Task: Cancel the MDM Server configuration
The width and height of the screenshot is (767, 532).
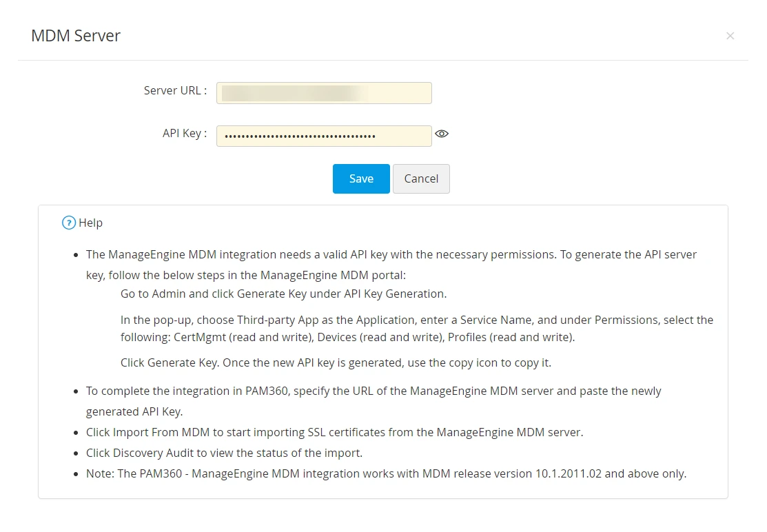Action: point(421,179)
